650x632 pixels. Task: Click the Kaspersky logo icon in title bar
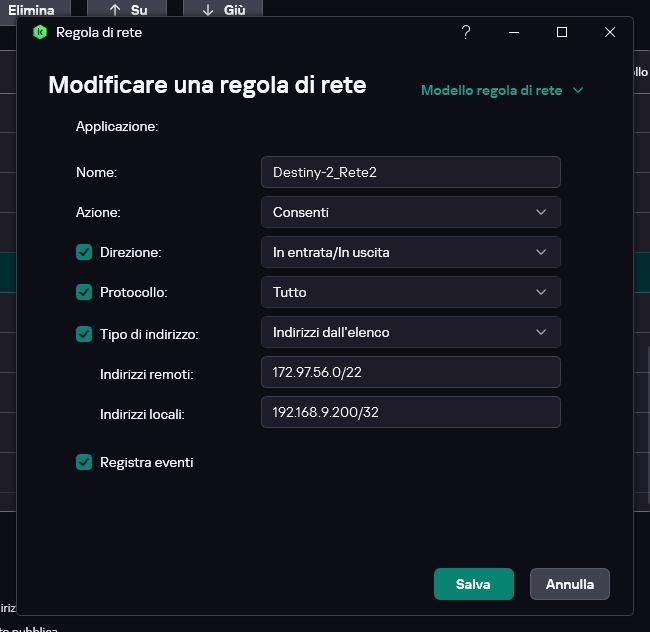[40, 32]
